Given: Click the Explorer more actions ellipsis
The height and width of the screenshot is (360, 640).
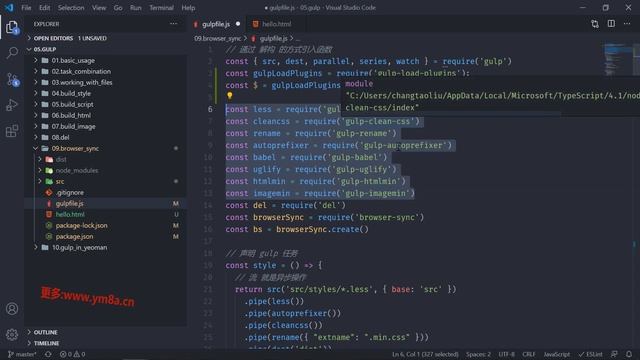Looking at the screenshot, I should [173, 24].
